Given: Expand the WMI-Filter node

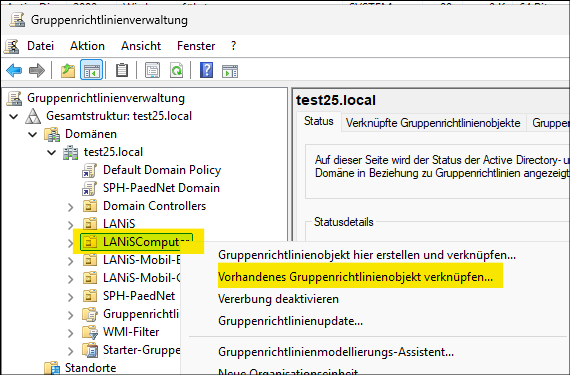Looking at the screenshot, I should [71, 333].
